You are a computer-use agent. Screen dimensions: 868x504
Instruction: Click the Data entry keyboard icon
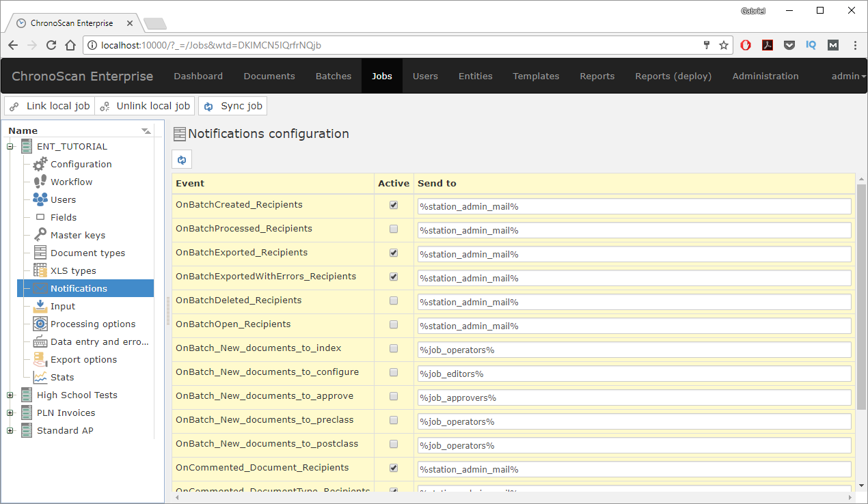[40, 341]
